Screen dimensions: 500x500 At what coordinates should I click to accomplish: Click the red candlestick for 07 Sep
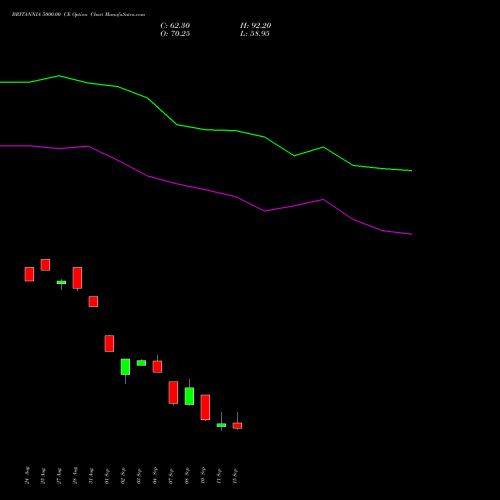point(173,392)
